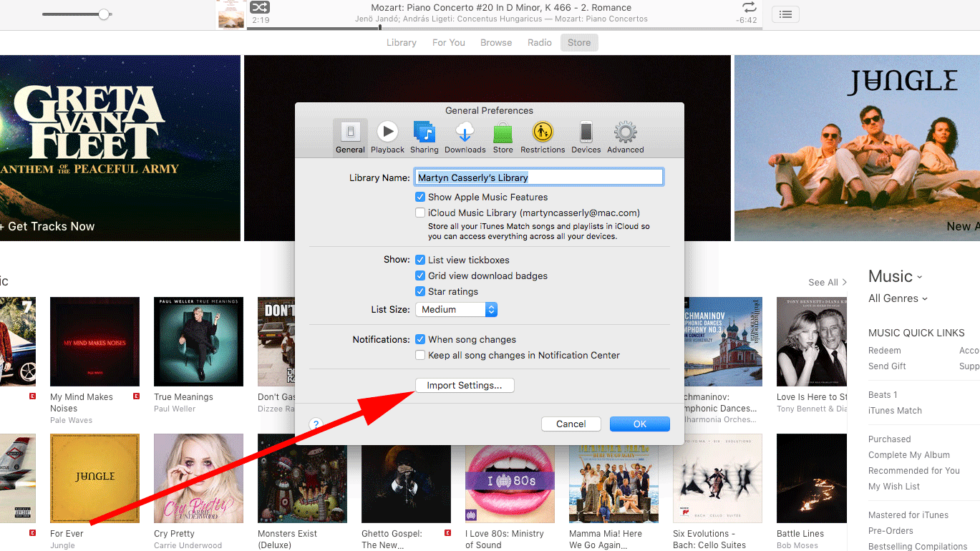Open Recommended for You link
This screenshot has height=551, width=980.
[x=914, y=471]
